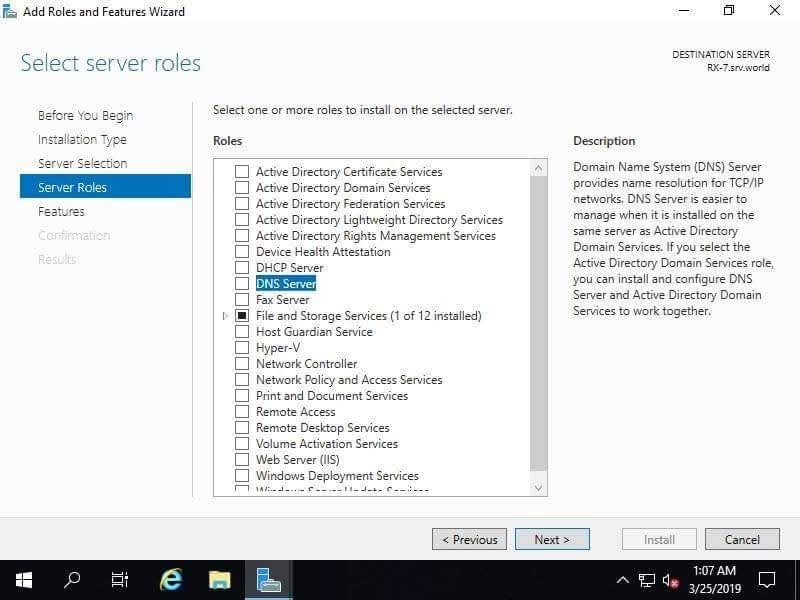Tick Device Health Attestation checkbox

[x=242, y=252]
